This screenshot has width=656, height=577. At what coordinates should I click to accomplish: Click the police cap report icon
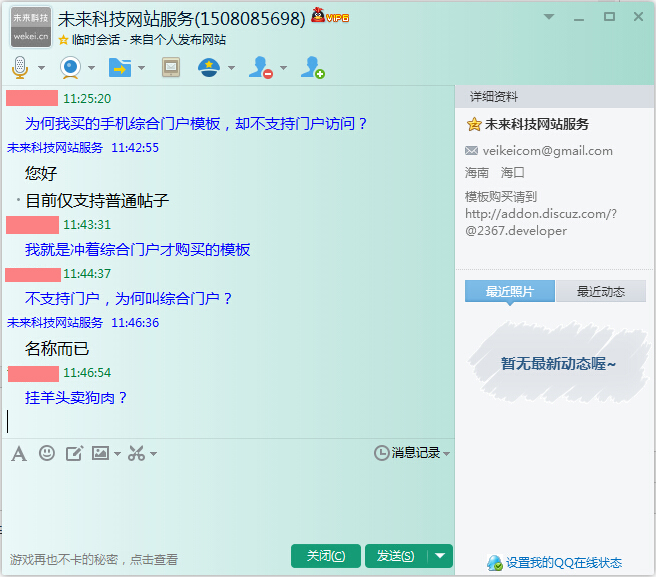tap(209, 67)
